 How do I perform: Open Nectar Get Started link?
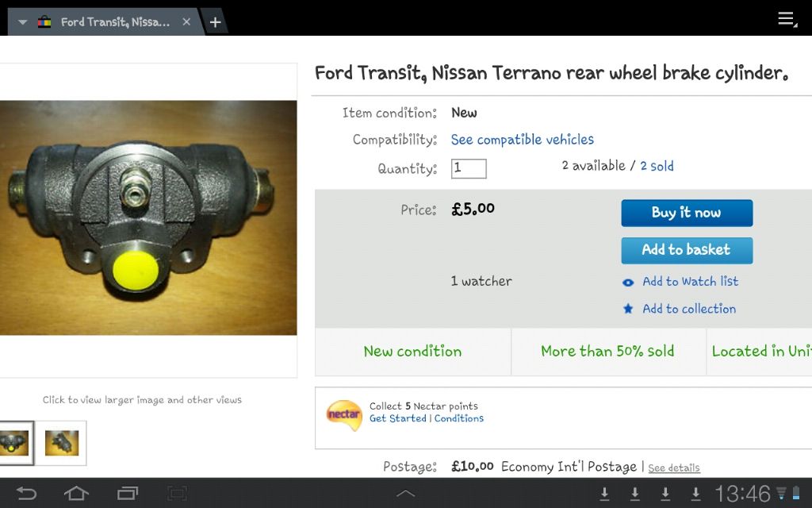398,418
